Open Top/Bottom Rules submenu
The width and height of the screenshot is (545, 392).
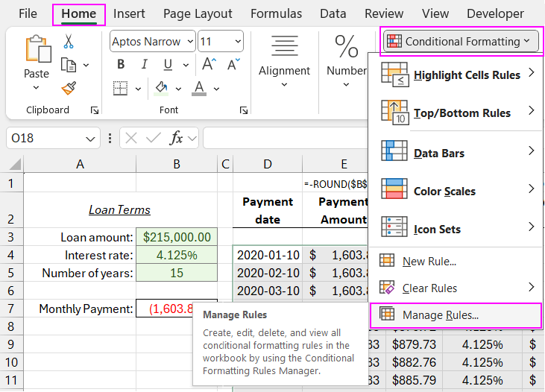(456, 113)
